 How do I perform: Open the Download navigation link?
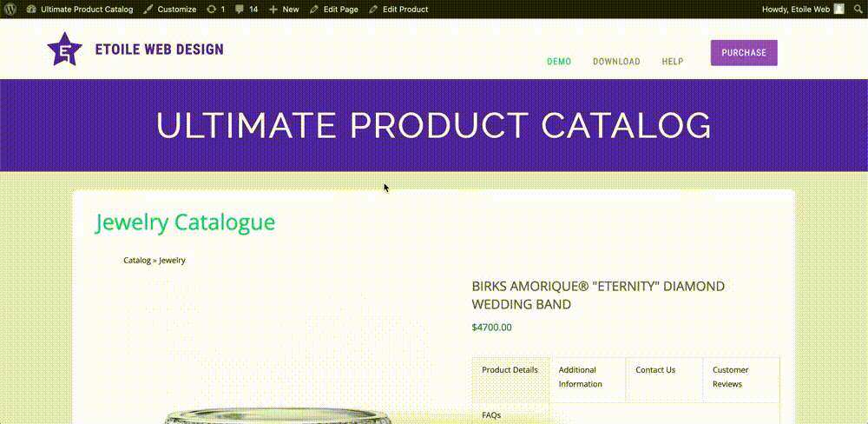coord(616,62)
